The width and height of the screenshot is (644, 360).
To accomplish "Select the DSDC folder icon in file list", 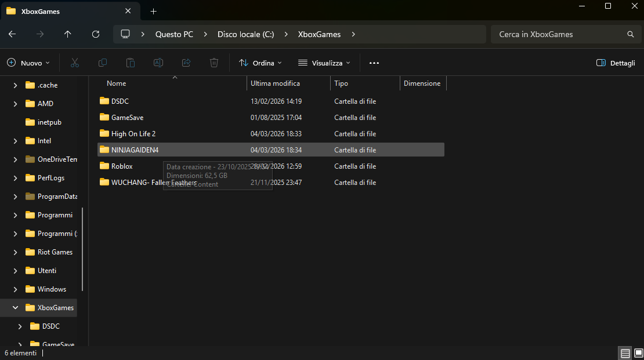I will coord(104,101).
